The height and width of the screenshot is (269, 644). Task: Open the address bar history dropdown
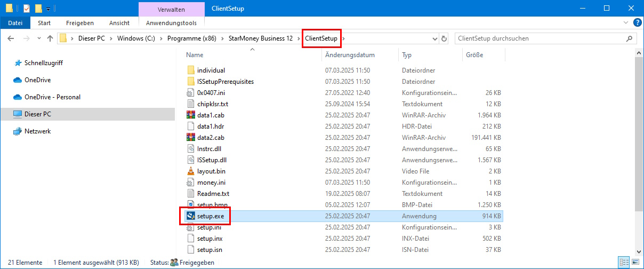(x=434, y=38)
